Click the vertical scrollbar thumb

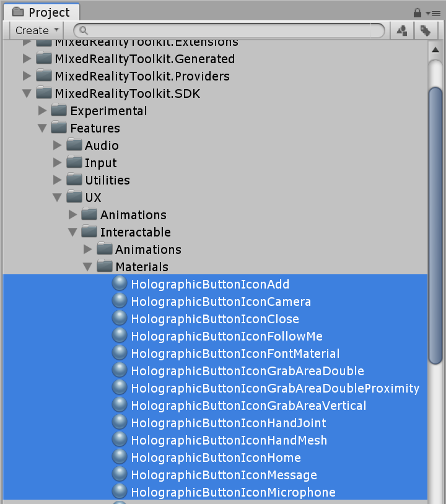coord(435,225)
